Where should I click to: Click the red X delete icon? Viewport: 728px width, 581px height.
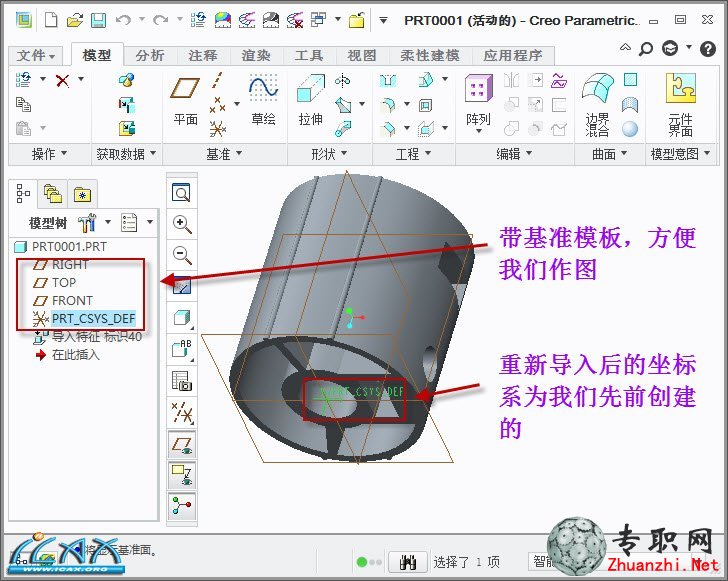(x=62, y=80)
